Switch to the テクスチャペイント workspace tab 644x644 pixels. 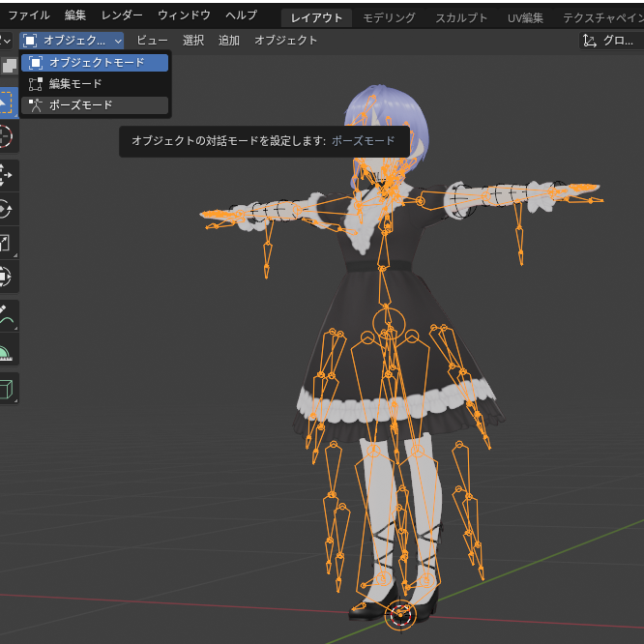pyautogui.click(x=602, y=18)
